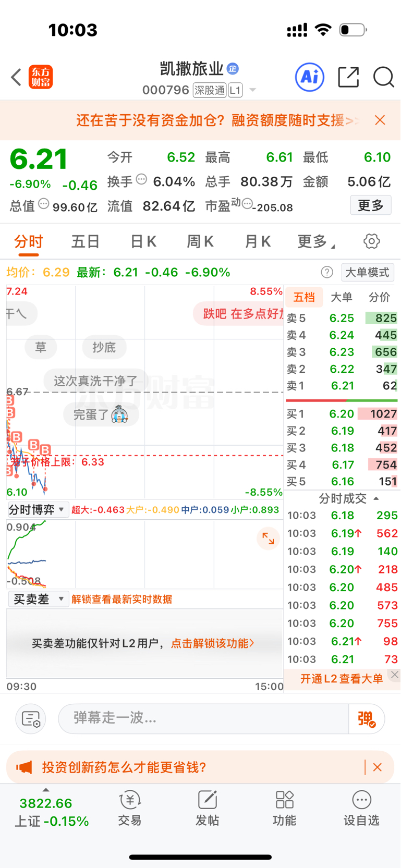This screenshot has height=868, width=401.
Task: Expand the 深股通 L1 dropdown arrow
Action: pos(253,90)
